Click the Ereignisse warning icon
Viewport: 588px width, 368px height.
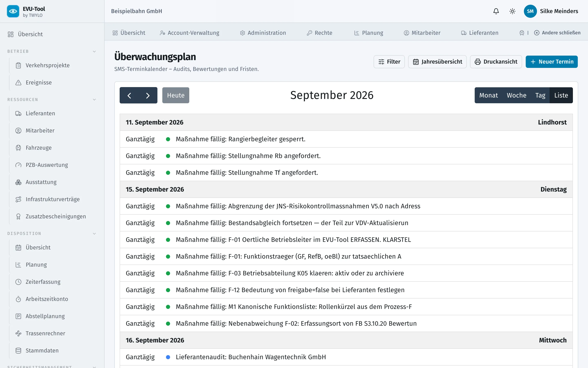18,83
